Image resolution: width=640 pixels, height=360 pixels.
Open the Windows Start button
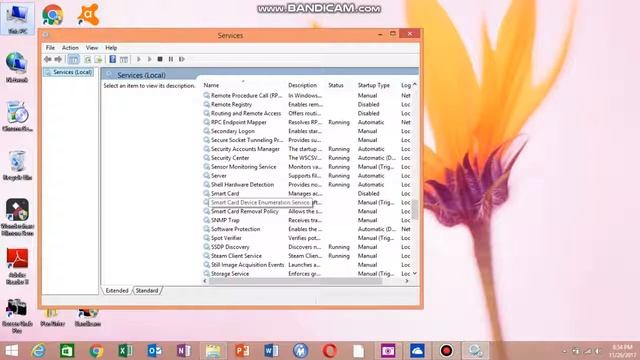11,351
